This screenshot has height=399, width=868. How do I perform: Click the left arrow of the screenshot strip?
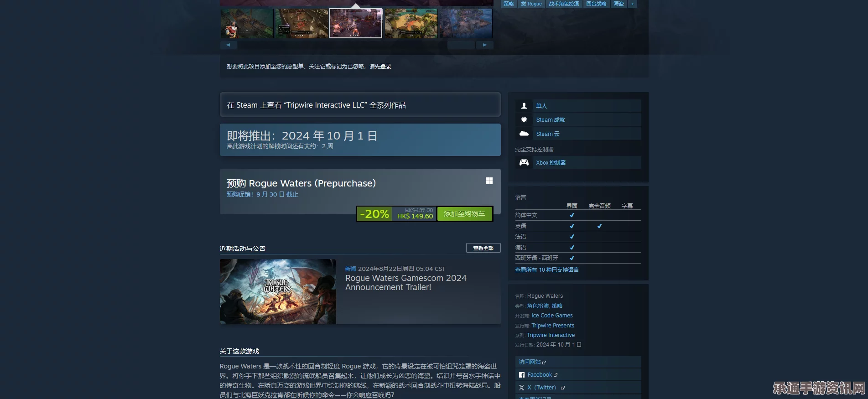point(228,45)
